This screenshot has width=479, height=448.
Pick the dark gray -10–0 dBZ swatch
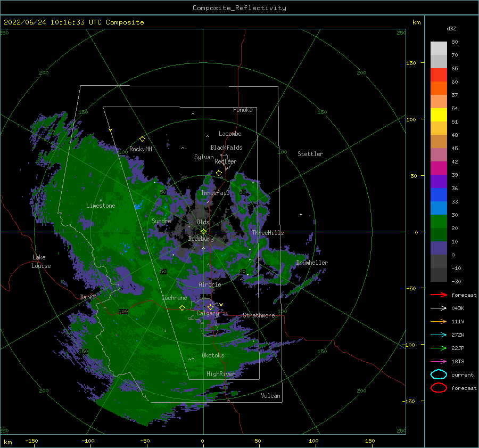(439, 262)
